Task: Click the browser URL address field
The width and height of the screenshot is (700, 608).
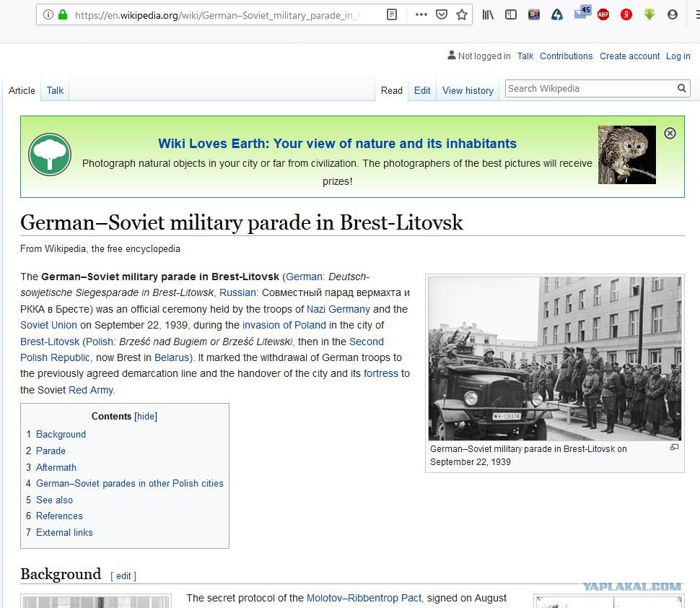Action: point(216,15)
